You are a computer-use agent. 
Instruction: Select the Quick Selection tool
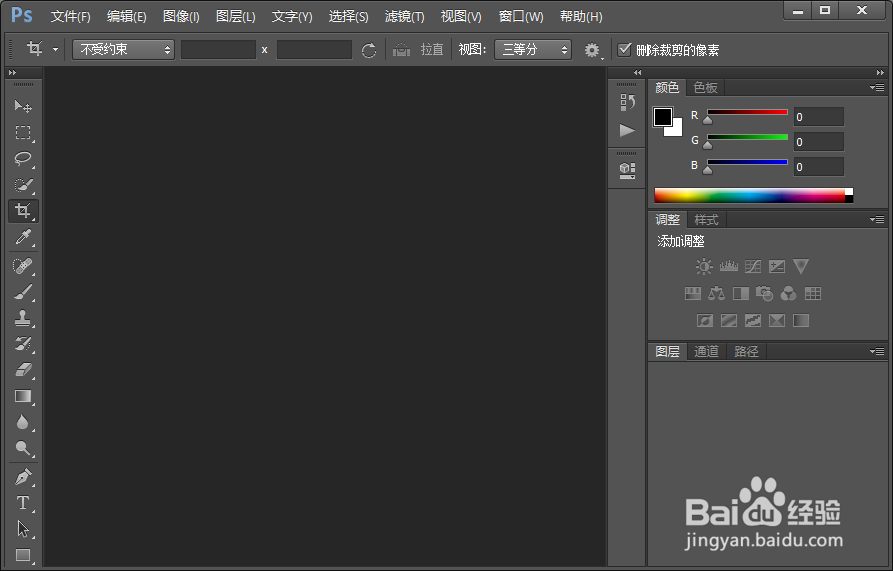(x=23, y=184)
